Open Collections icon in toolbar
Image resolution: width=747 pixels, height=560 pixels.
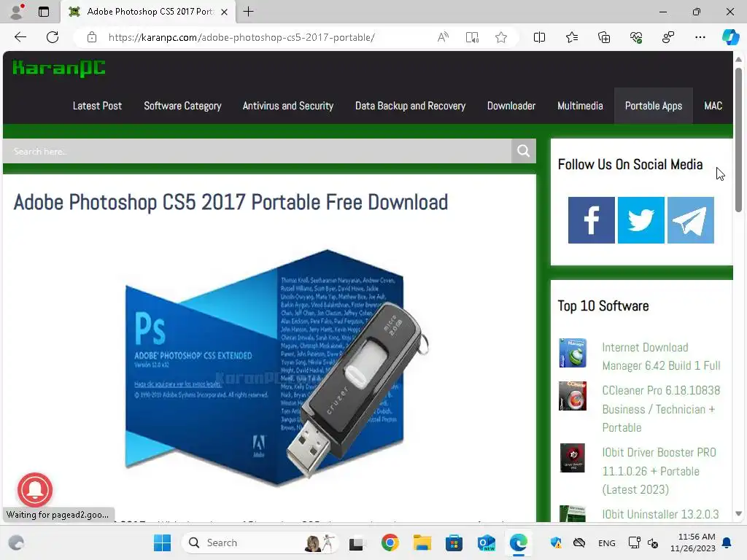603,37
